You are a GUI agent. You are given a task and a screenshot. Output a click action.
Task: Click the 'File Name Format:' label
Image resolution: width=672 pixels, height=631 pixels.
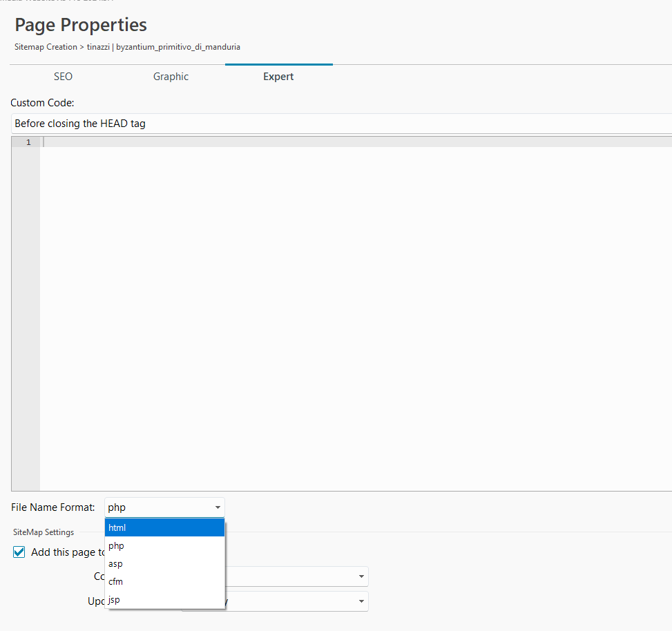(53, 507)
